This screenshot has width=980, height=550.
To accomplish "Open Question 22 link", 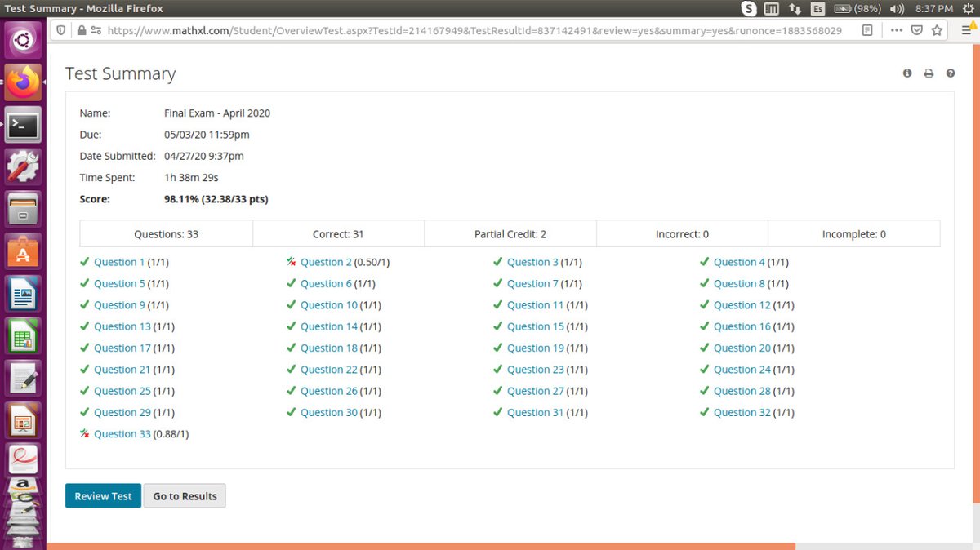I will [329, 370].
